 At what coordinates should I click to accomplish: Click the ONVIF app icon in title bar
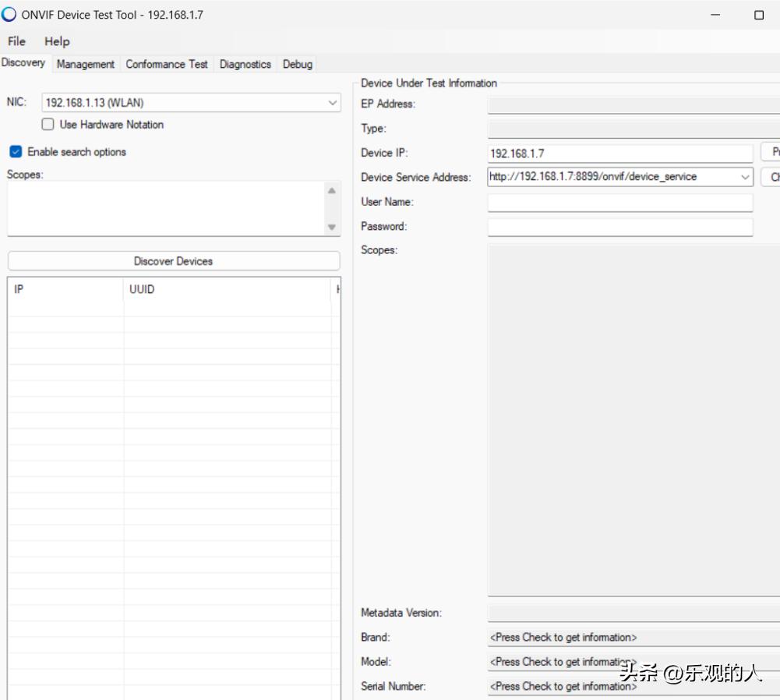pyautogui.click(x=9, y=15)
